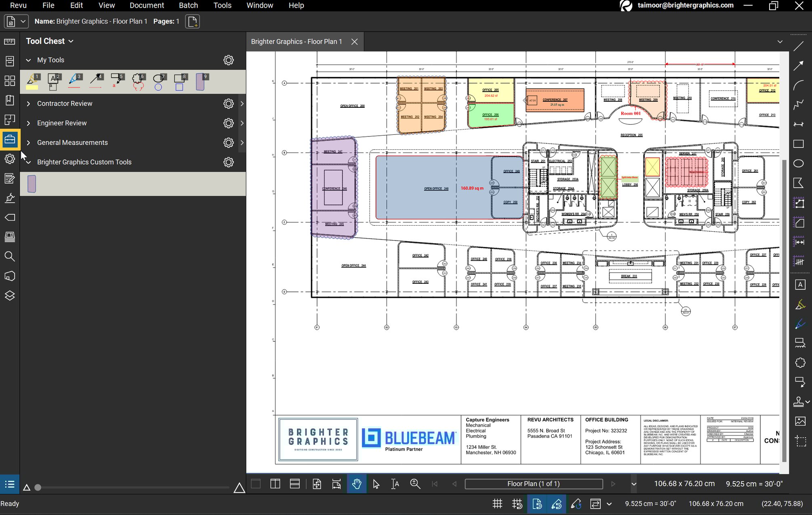
Task: Open the Stamp tool in the right toolbar
Action: pyautogui.click(x=798, y=402)
